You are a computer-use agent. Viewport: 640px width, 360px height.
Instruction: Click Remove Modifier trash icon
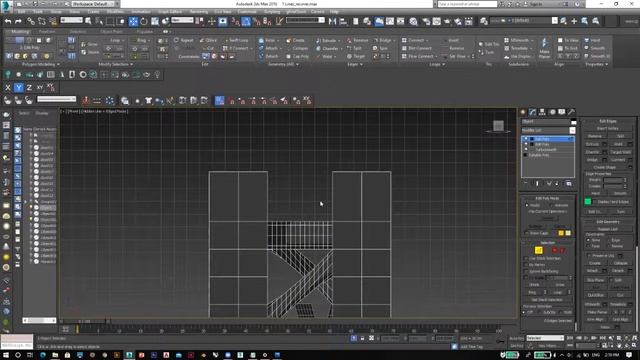pyautogui.click(x=557, y=184)
